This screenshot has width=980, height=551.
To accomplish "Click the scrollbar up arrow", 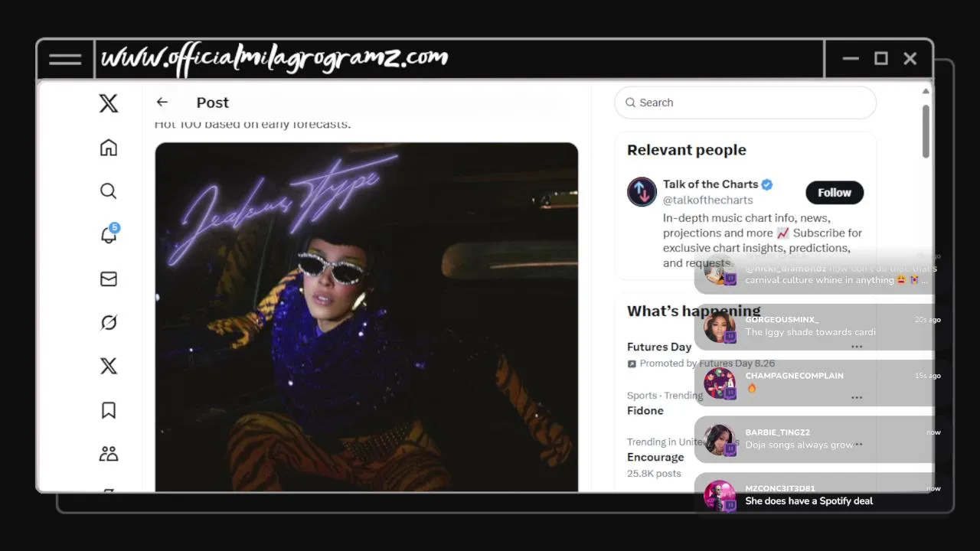I will click(926, 91).
